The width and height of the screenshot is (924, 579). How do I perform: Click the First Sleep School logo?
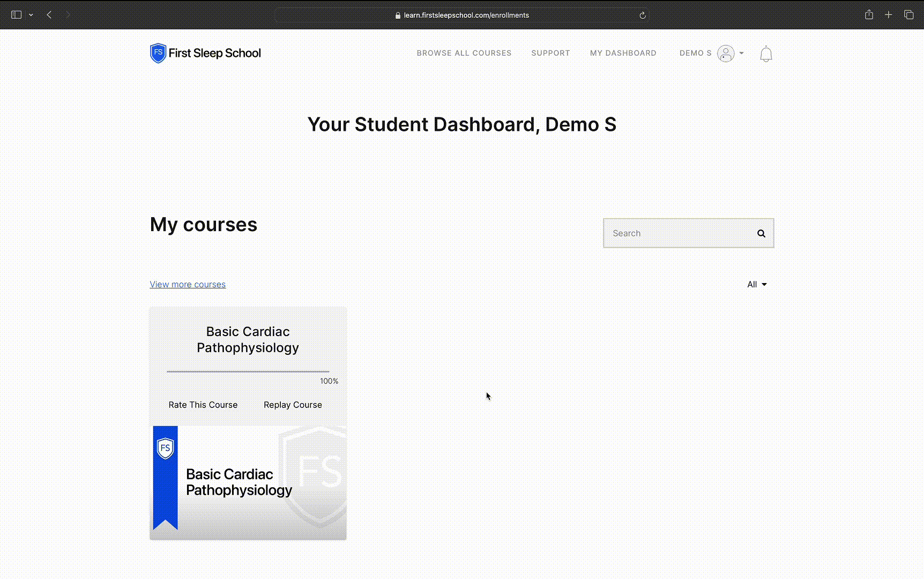pyautogui.click(x=205, y=53)
